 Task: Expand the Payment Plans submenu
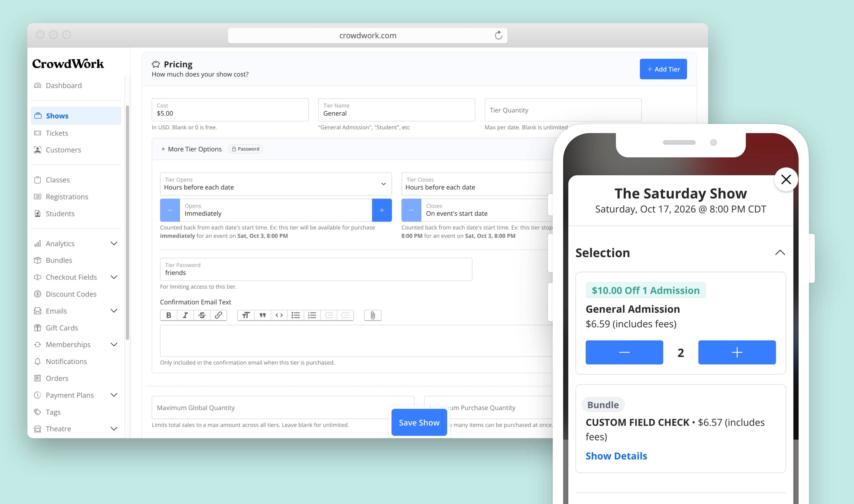tap(114, 395)
